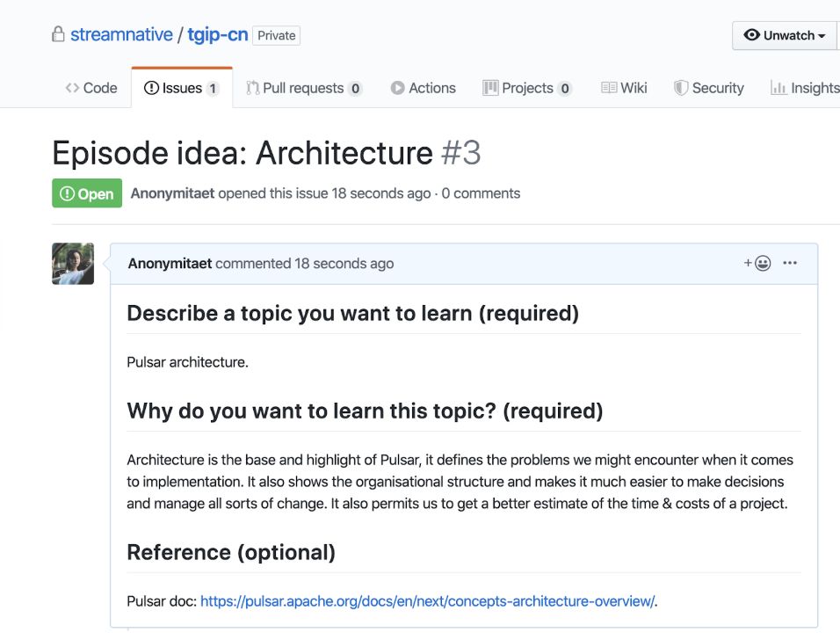Open the tgip-cn repository link
The width and height of the screenshot is (840, 640).
pyautogui.click(x=218, y=35)
